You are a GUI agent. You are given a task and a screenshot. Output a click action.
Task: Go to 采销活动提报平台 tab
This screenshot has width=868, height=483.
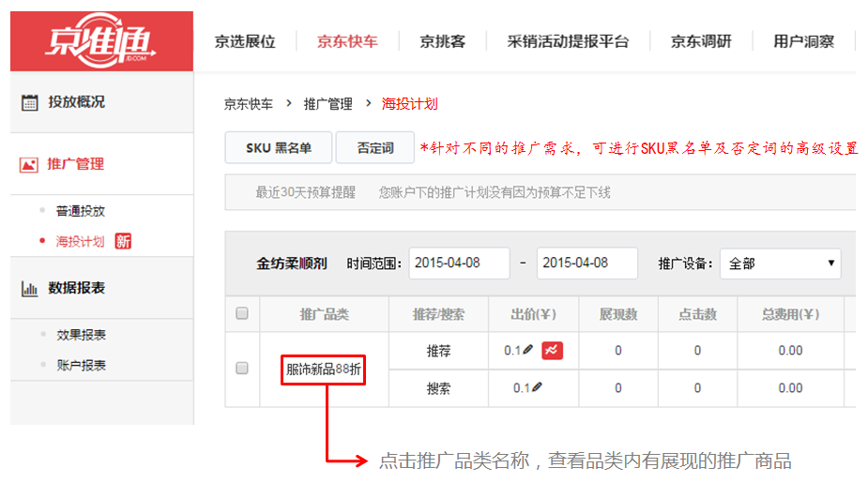[x=568, y=41]
